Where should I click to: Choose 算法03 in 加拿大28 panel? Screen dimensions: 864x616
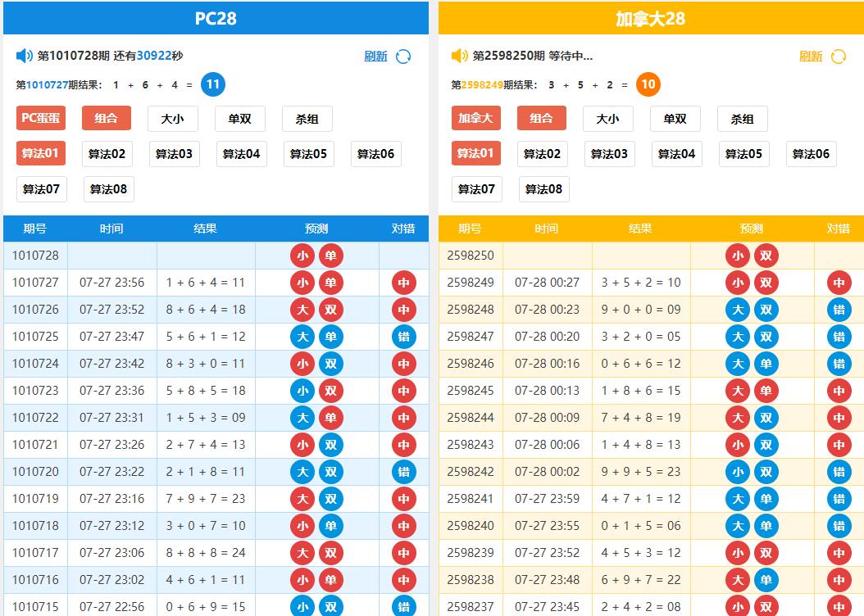tap(609, 154)
